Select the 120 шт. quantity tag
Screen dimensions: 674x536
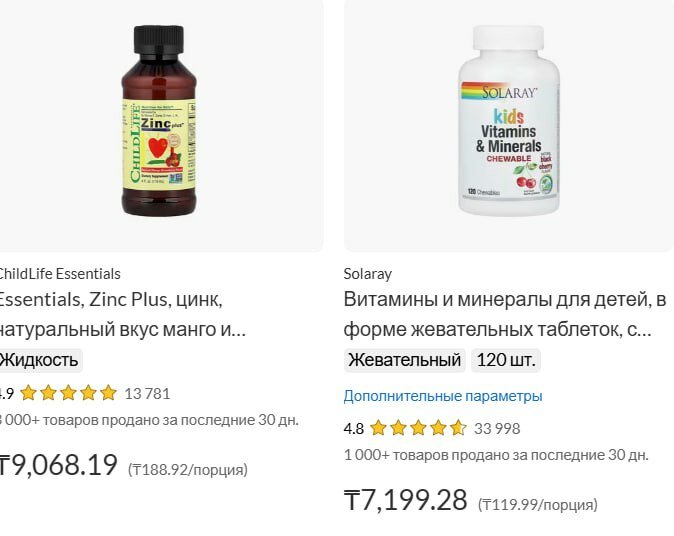506,360
